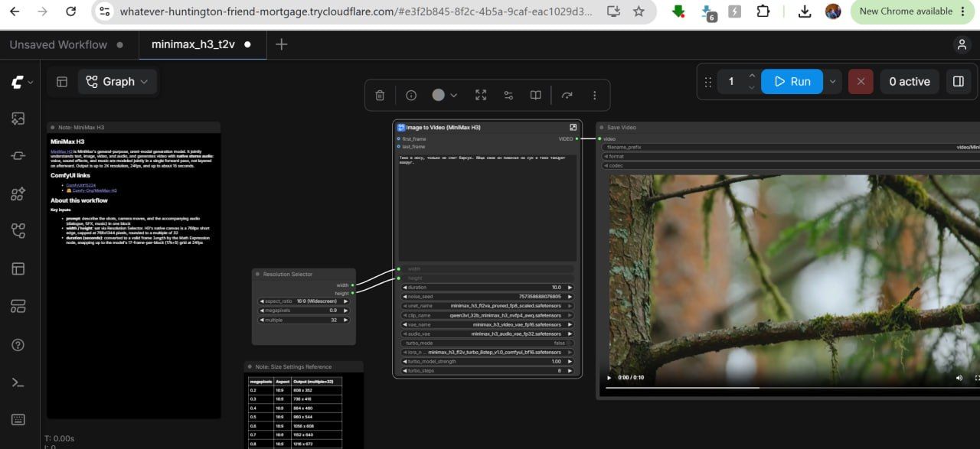Open keyboard shortcuts icon
The image size is (980, 449).
point(18,419)
